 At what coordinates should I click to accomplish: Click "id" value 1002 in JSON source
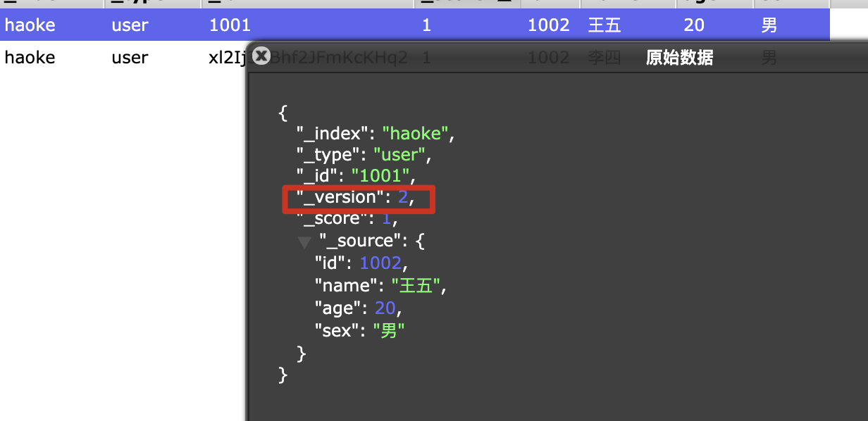pos(380,263)
